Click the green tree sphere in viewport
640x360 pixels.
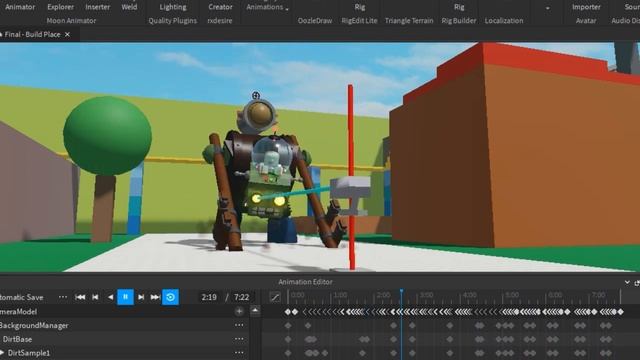[x=108, y=136]
